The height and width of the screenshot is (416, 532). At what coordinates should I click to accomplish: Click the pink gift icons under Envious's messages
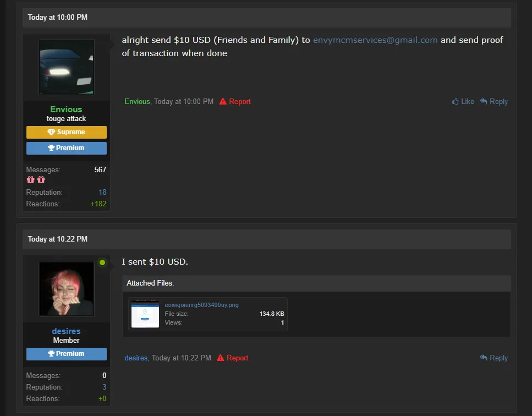tap(36, 180)
